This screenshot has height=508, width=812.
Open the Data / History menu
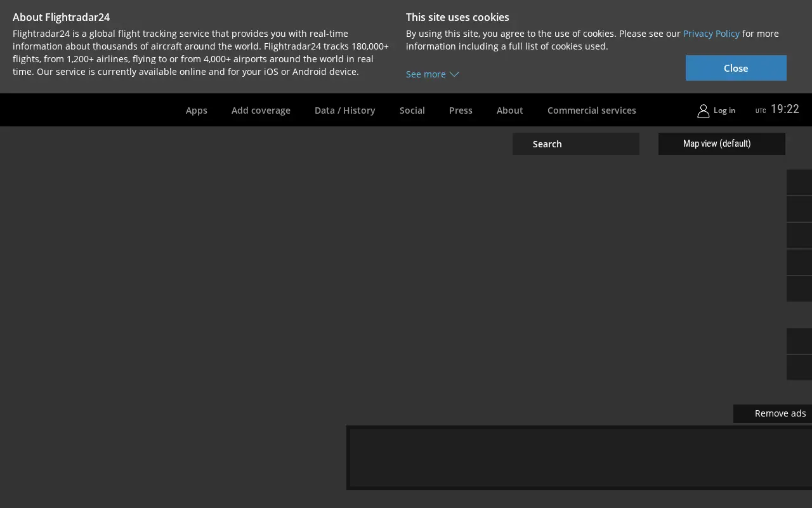click(x=345, y=110)
